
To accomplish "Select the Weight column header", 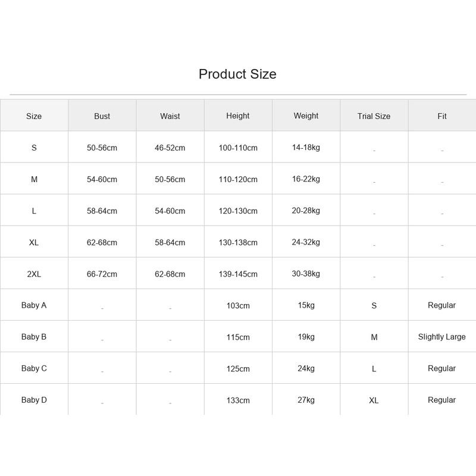I will pyautogui.click(x=306, y=116).
